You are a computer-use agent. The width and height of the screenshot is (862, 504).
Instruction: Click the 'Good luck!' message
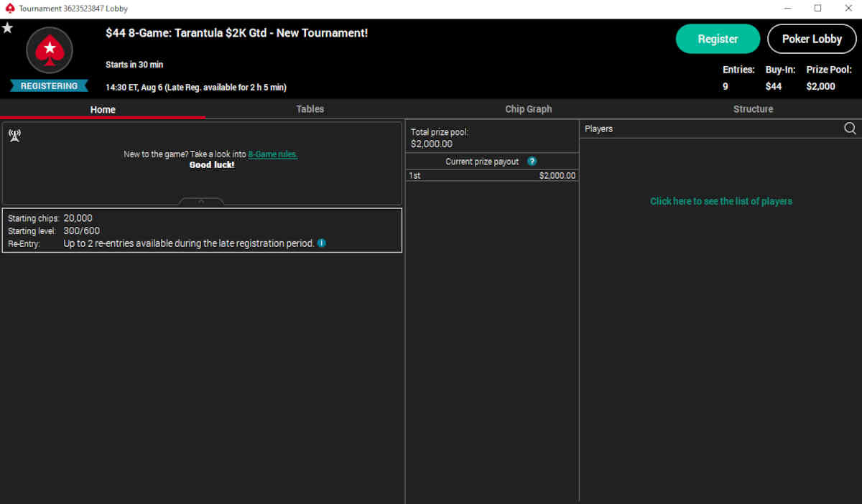coord(212,165)
